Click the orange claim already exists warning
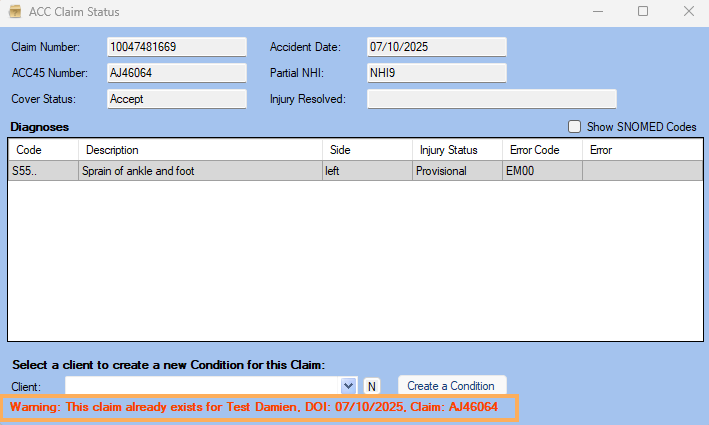This screenshot has width=709, height=425. coord(253,408)
